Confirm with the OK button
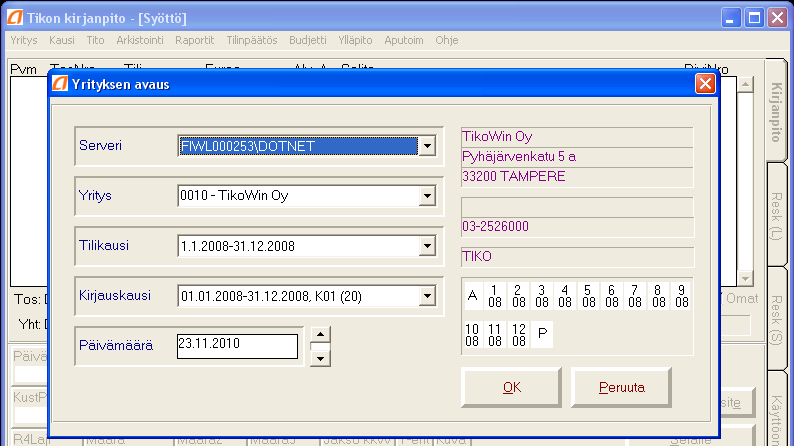 tap(511, 387)
